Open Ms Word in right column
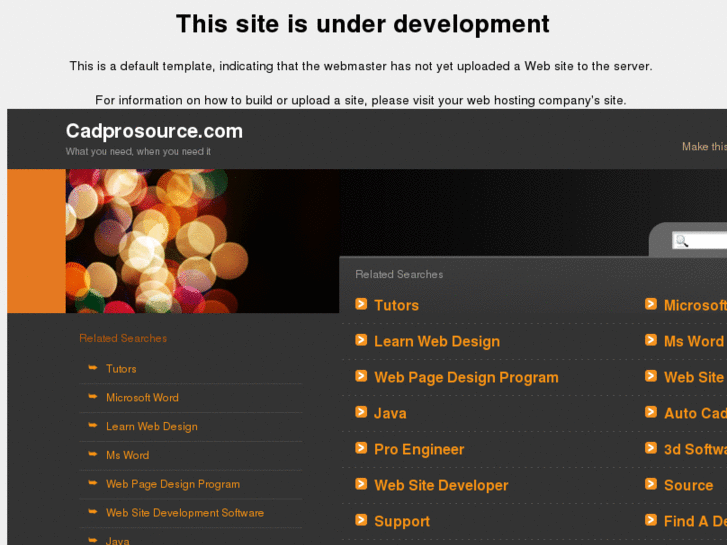The image size is (727, 545). 694,341
